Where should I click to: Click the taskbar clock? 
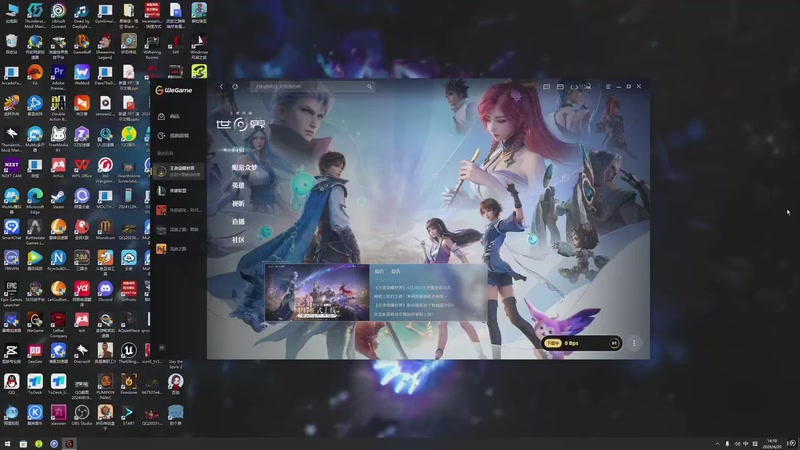[772, 444]
